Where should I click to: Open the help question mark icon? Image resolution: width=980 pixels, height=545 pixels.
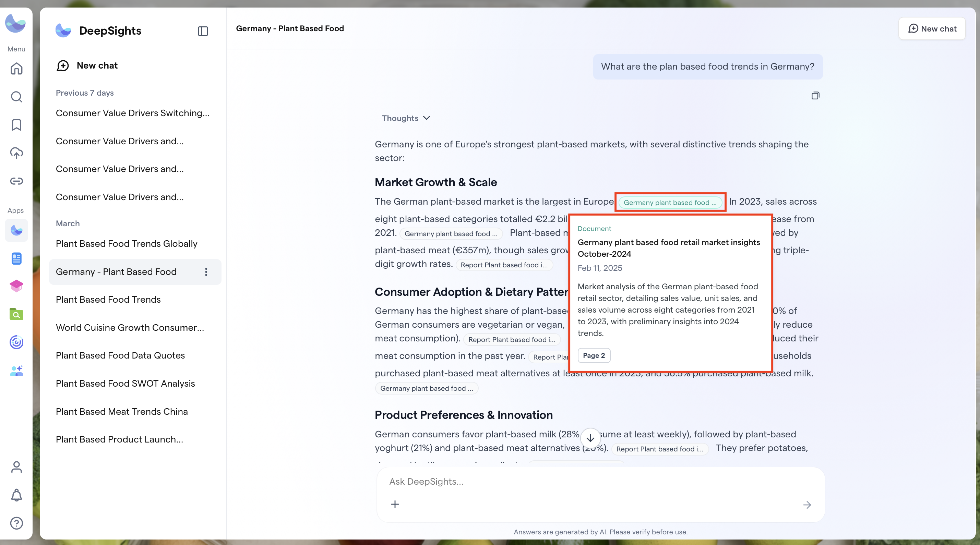coord(16,523)
